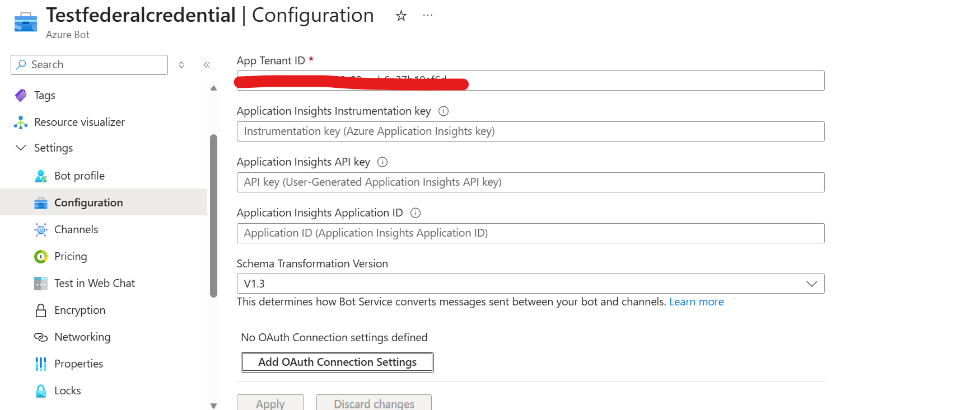Click the Configuration briefcase icon in sidebar

[x=41, y=202]
